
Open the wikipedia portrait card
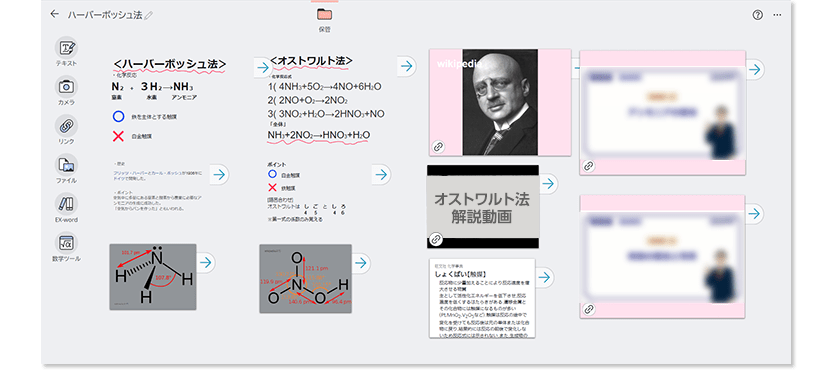point(500,102)
